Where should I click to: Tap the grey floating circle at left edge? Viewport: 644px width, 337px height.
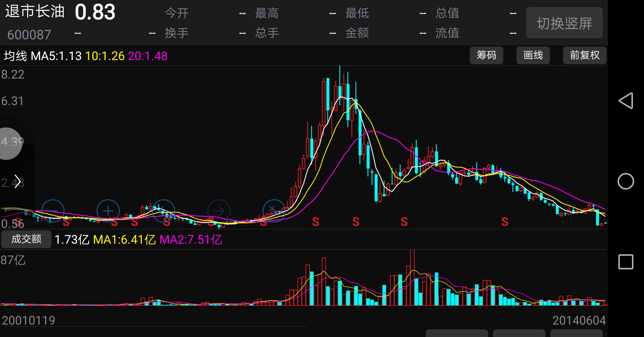[x=10, y=144]
